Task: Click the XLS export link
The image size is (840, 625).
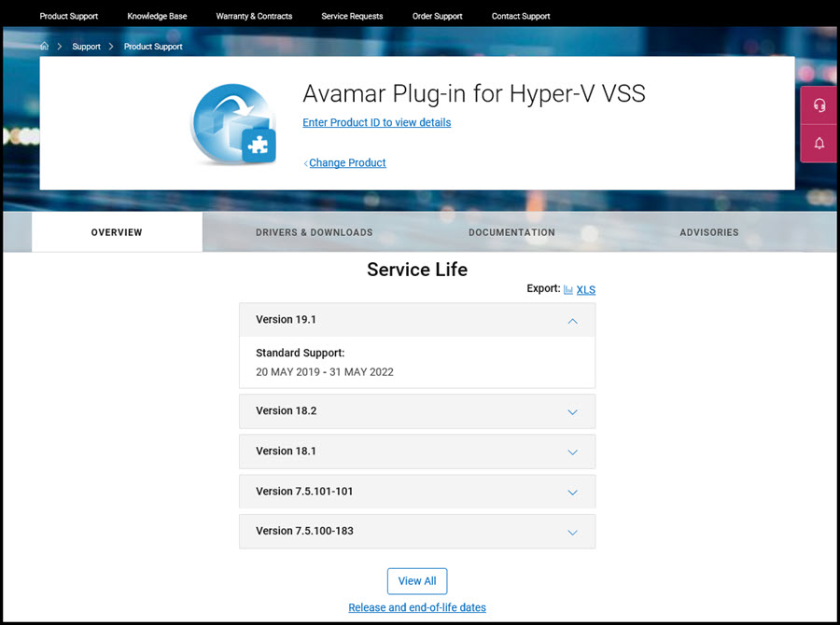Action: click(x=585, y=290)
